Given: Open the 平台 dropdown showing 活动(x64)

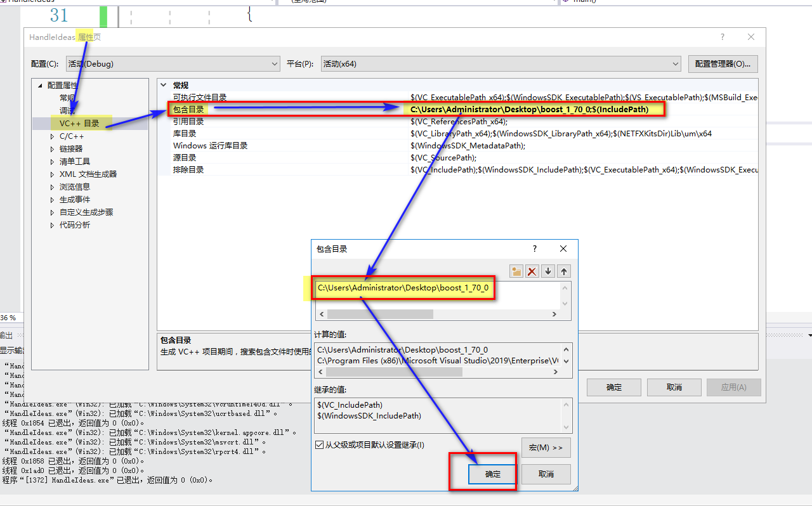Looking at the screenshot, I should pyautogui.click(x=501, y=63).
